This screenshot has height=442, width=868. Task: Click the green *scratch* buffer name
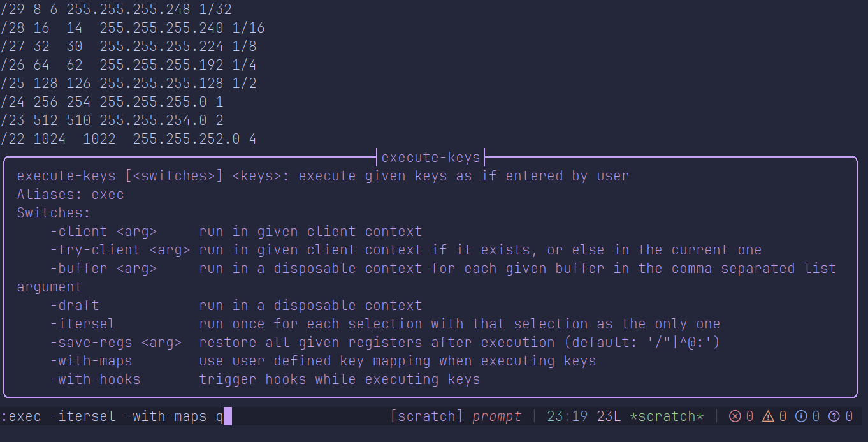pyautogui.click(x=667, y=416)
